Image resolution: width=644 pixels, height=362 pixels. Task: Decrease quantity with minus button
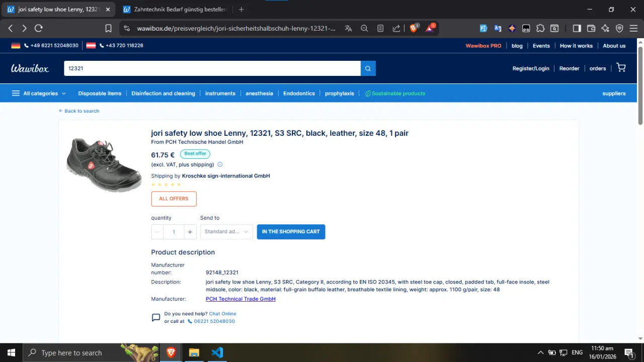(x=157, y=232)
